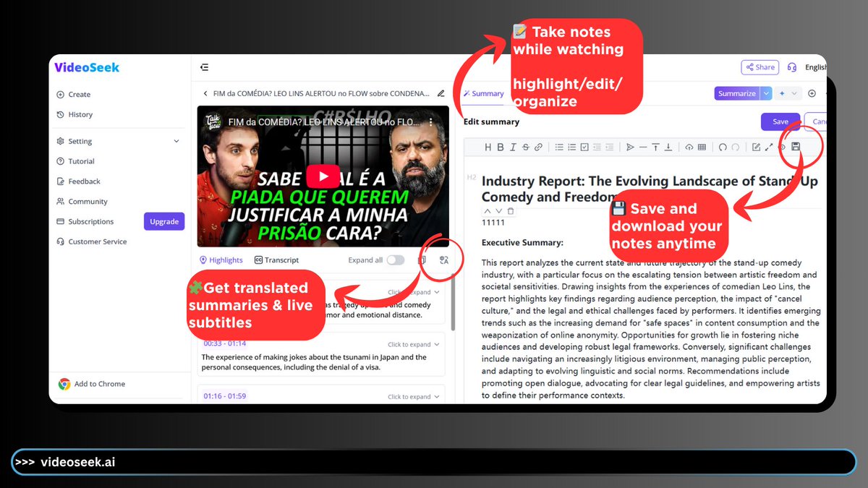
Task: Click the purple Save button
Action: coord(780,121)
